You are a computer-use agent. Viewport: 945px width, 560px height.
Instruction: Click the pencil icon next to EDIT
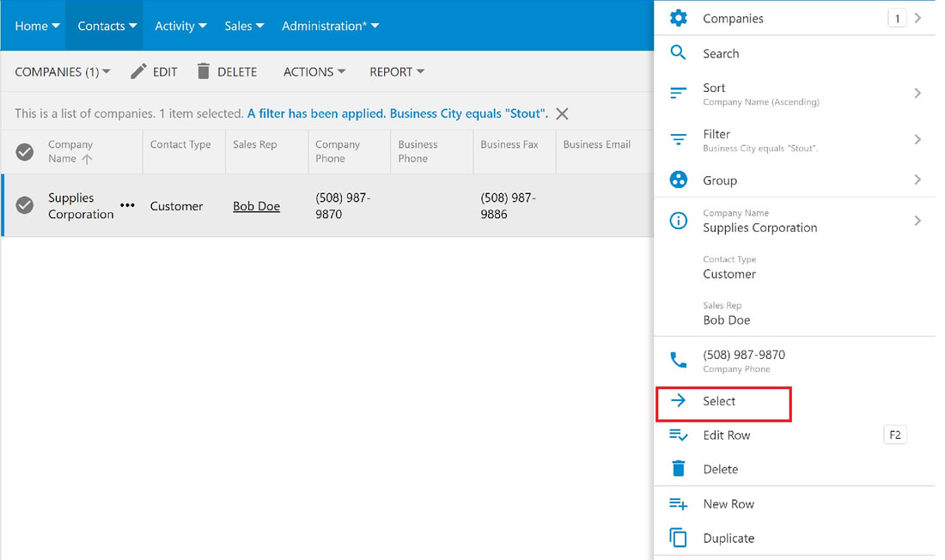[138, 71]
